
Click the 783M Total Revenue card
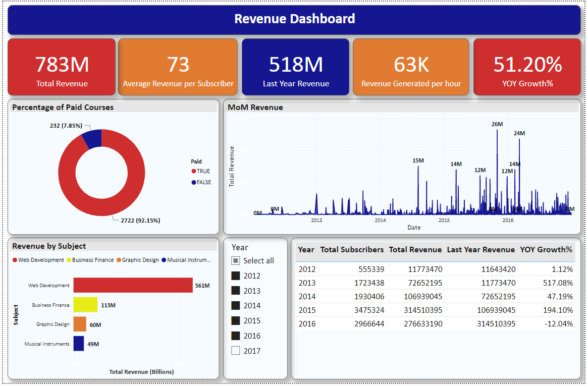pos(62,67)
